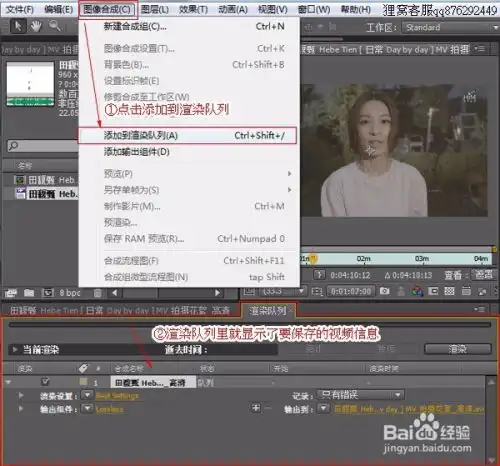Open the 预览(P) submenu

pos(189,174)
